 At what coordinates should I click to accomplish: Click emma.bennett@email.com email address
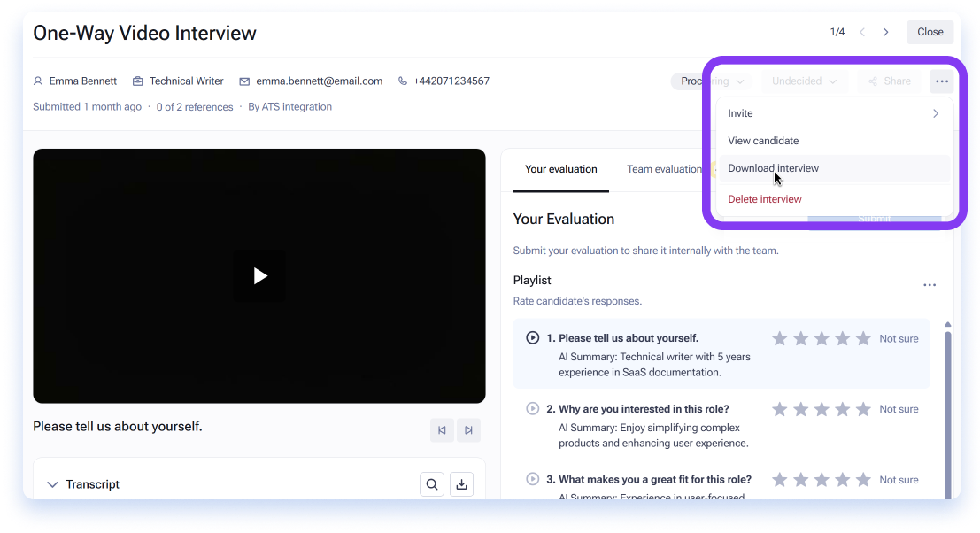pos(319,81)
